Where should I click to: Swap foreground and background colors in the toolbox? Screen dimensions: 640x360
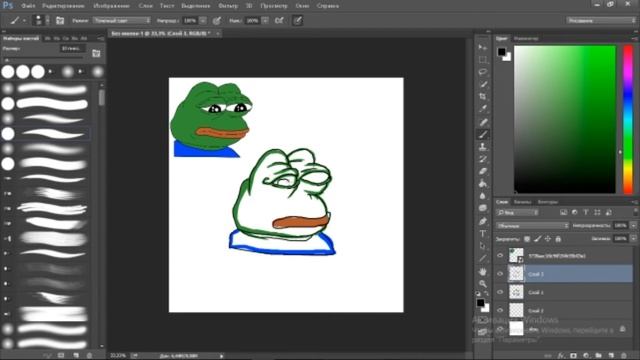pos(487,293)
